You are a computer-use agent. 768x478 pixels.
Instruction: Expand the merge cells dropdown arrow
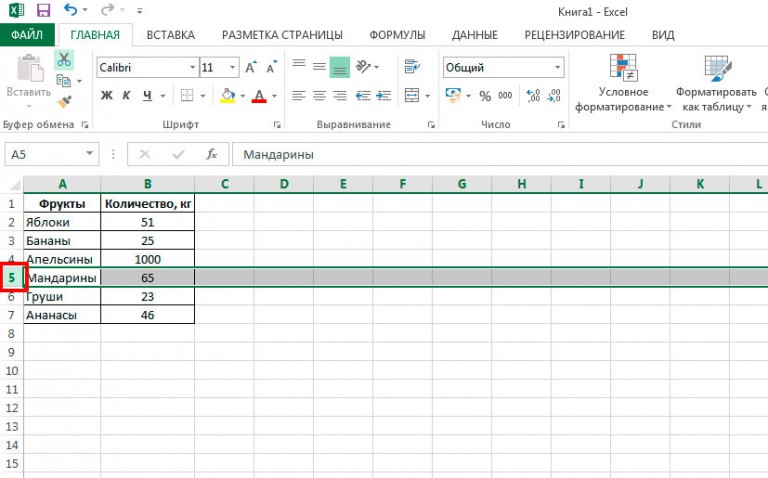[428, 96]
